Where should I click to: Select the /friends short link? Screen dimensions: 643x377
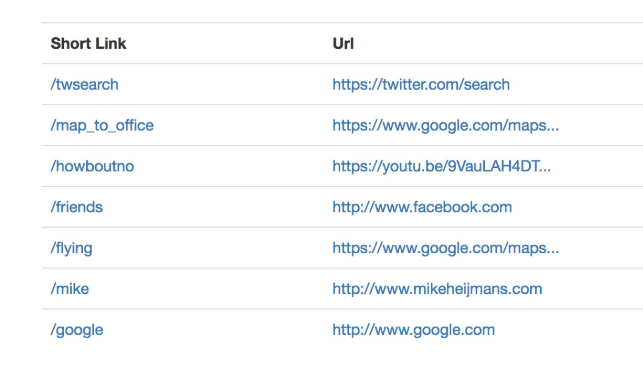pyautogui.click(x=77, y=207)
